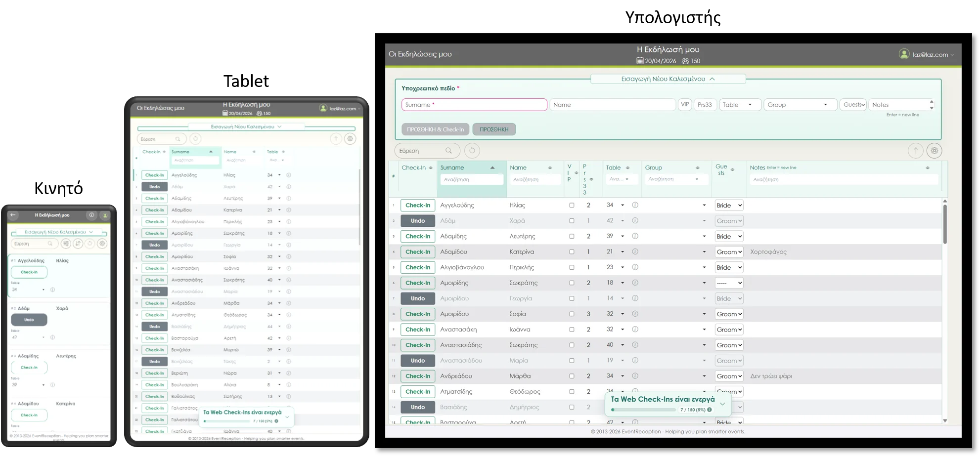Click refresh icon beside desktop search box

click(472, 151)
